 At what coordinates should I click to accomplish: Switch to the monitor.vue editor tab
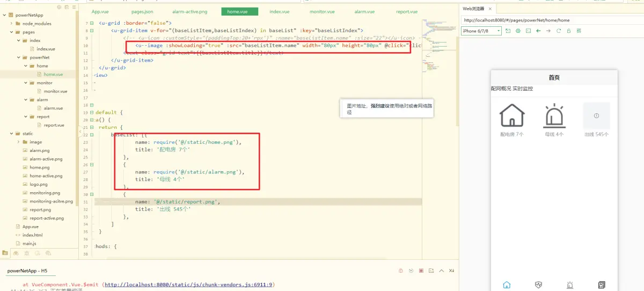(322, 11)
